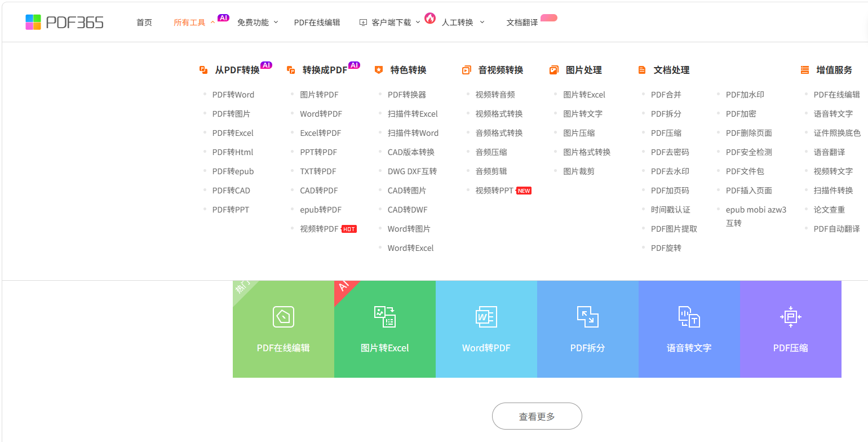Open the 文档翻译 nav item
Screen dimensions: 868x442
[x=522, y=23]
